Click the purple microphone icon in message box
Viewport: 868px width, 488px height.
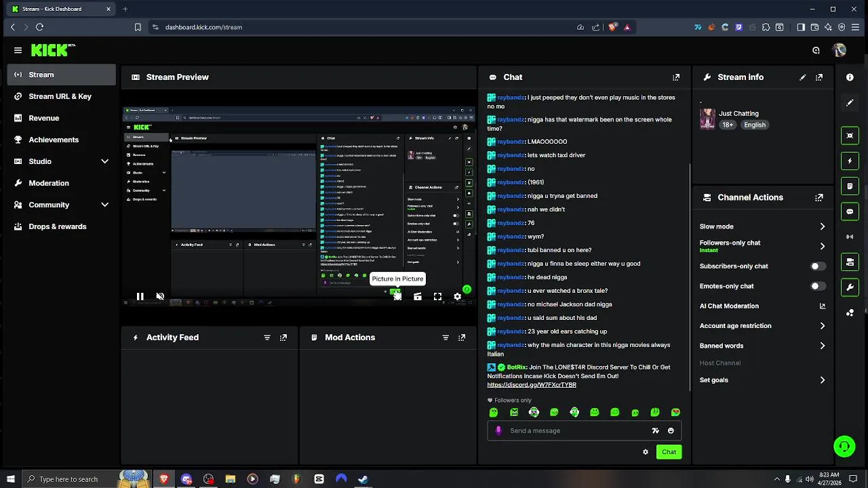[498, 430]
